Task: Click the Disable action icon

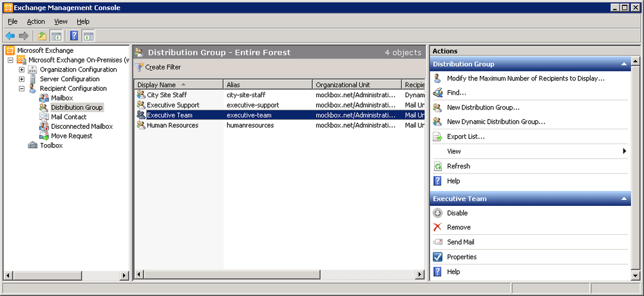Action: 438,213
